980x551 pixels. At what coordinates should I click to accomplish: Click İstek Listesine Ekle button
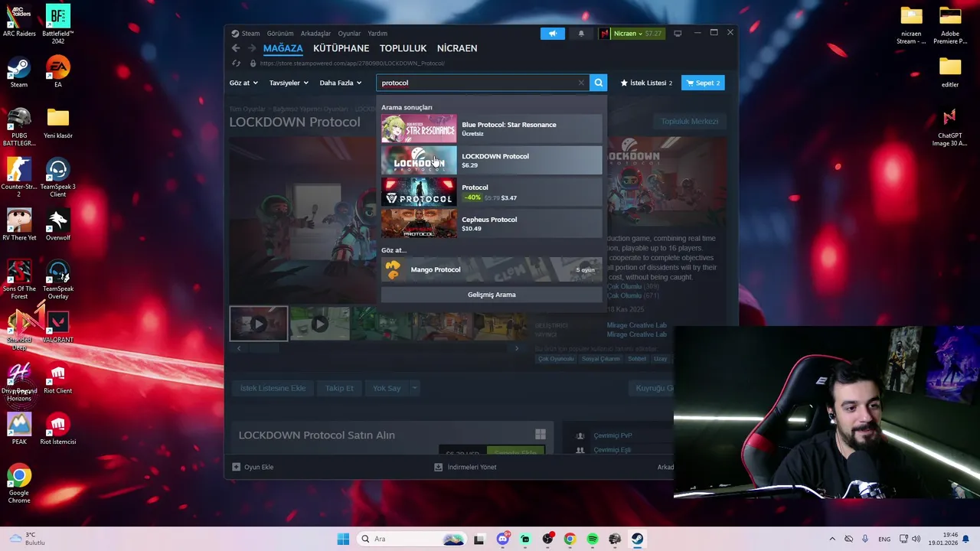[273, 388]
